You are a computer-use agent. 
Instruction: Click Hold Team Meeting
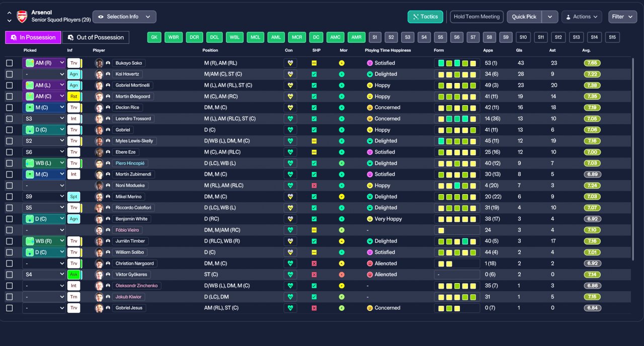(476, 17)
